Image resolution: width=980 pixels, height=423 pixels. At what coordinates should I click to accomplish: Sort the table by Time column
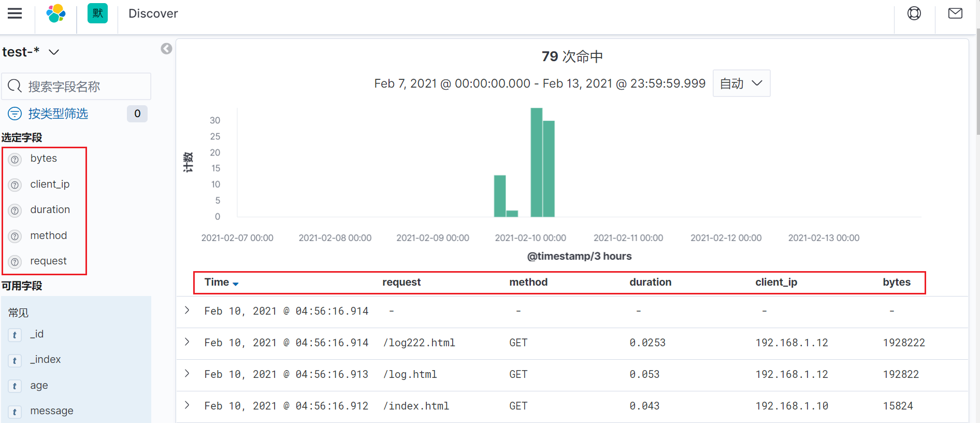(x=221, y=283)
